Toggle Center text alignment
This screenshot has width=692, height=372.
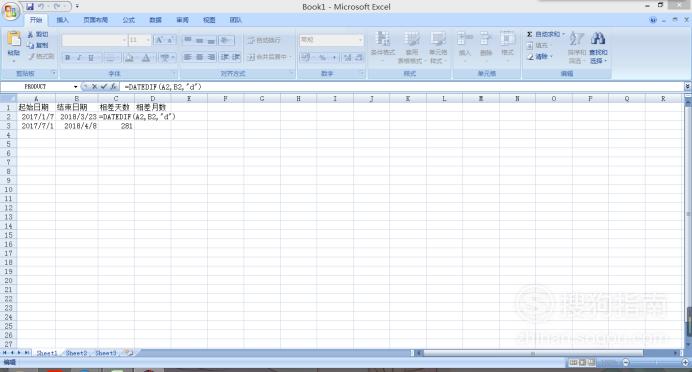199,57
